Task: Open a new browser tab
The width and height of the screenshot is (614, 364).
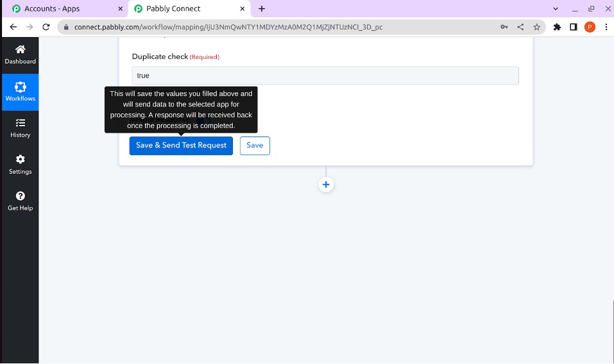Action: pyautogui.click(x=262, y=8)
